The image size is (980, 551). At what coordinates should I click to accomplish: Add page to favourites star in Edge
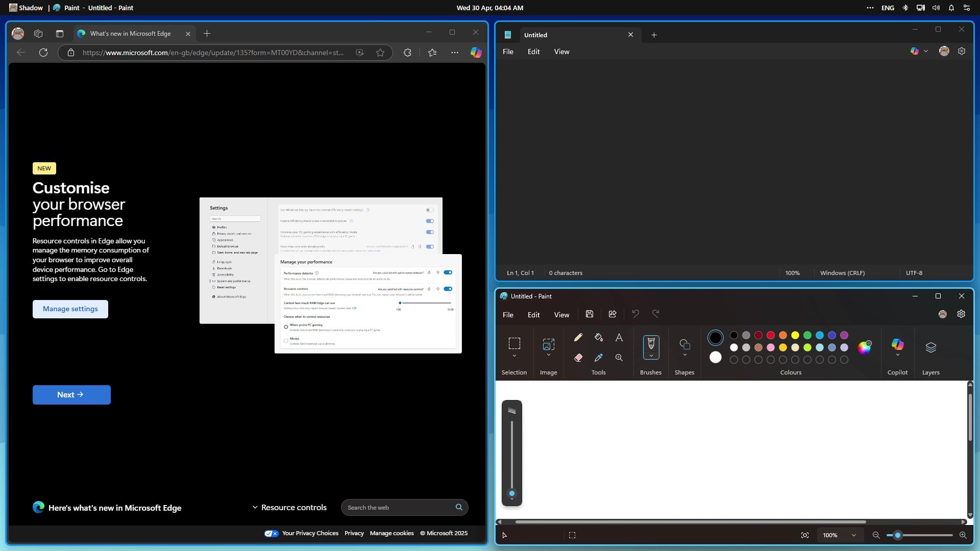[380, 53]
